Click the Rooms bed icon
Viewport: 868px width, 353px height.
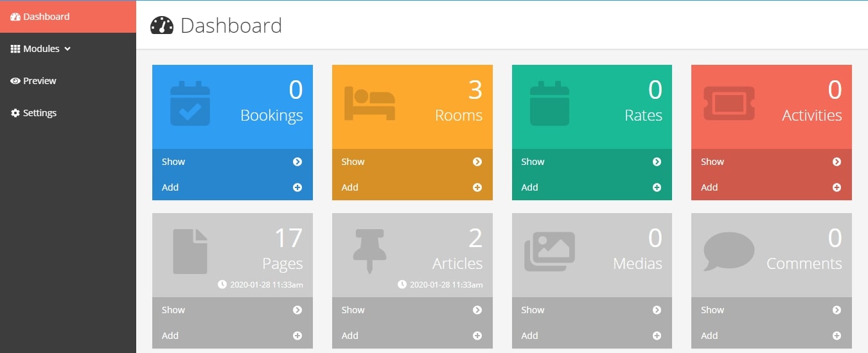coord(369,104)
